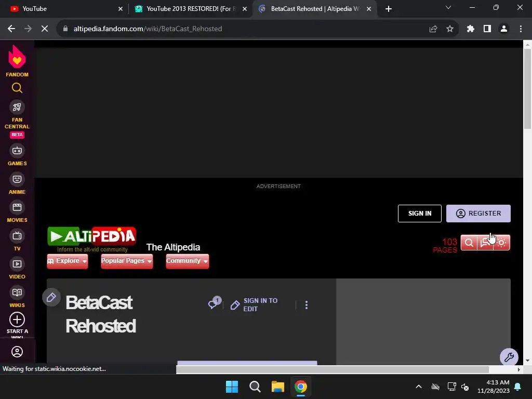Open the user profile icon in the sidebar
The height and width of the screenshot is (399, 532).
click(17, 352)
